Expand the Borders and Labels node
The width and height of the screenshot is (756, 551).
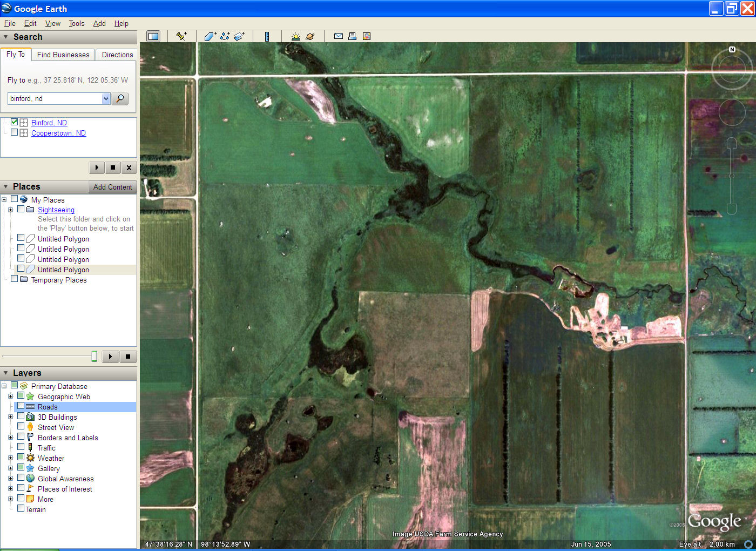[10, 438]
